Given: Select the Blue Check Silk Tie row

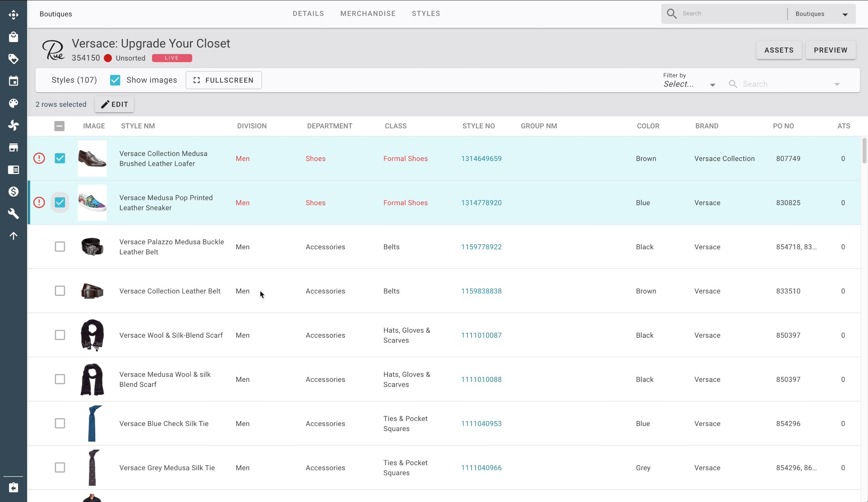Looking at the screenshot, I should coord(60,423).
